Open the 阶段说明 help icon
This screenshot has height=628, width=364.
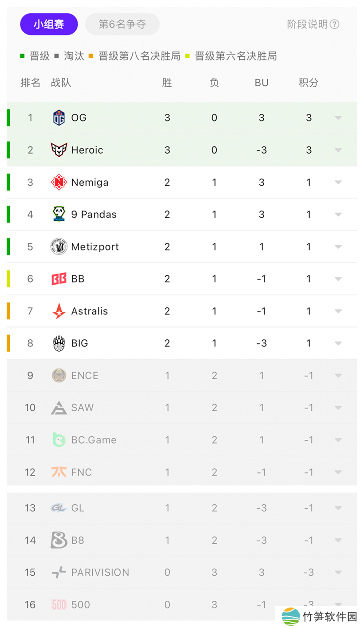coord(335,24)
